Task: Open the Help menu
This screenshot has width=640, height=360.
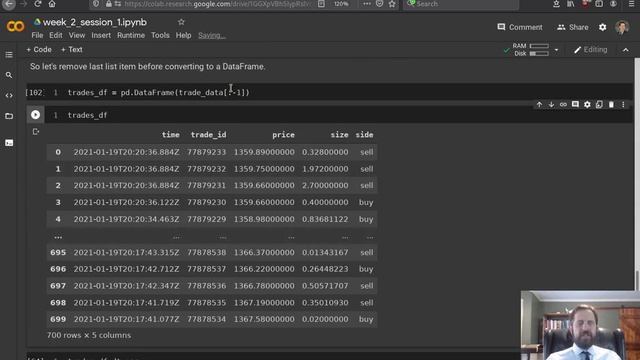Action: pyautogui.click(x=183, y=36)
